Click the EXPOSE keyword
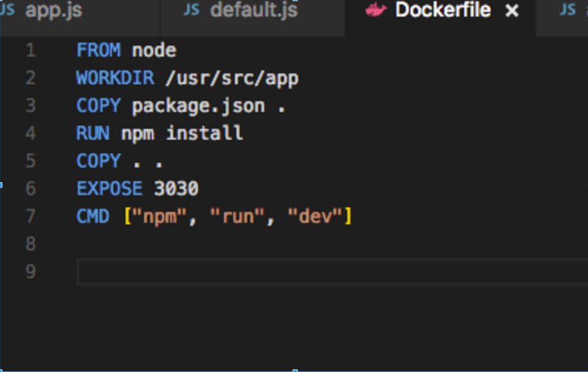This screenshot has width=588, height=372. tap(109, 189)
